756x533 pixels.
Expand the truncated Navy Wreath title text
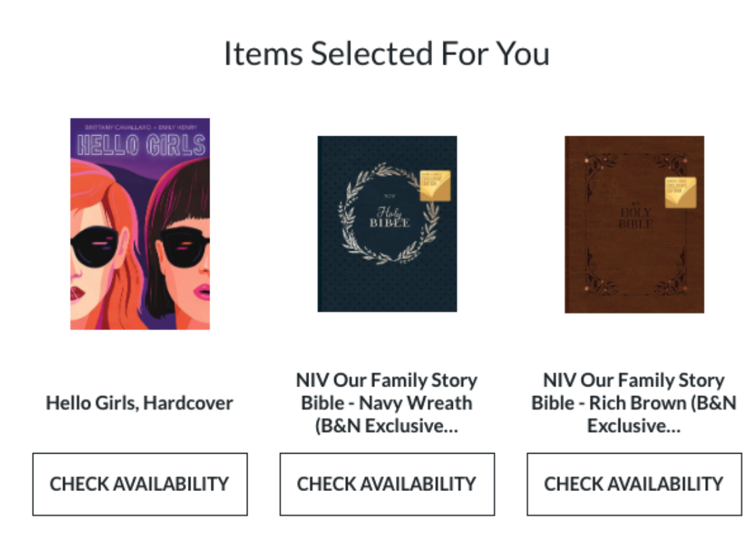386,425
